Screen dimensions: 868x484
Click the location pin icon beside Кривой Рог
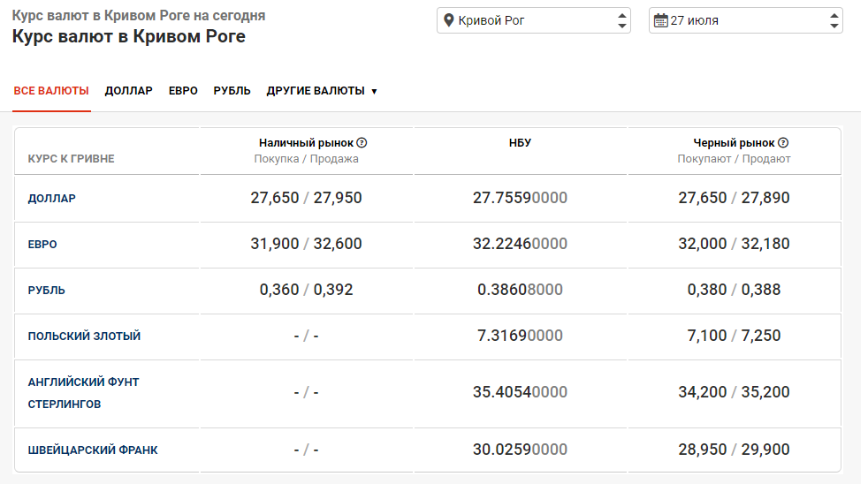coord(449,20)
